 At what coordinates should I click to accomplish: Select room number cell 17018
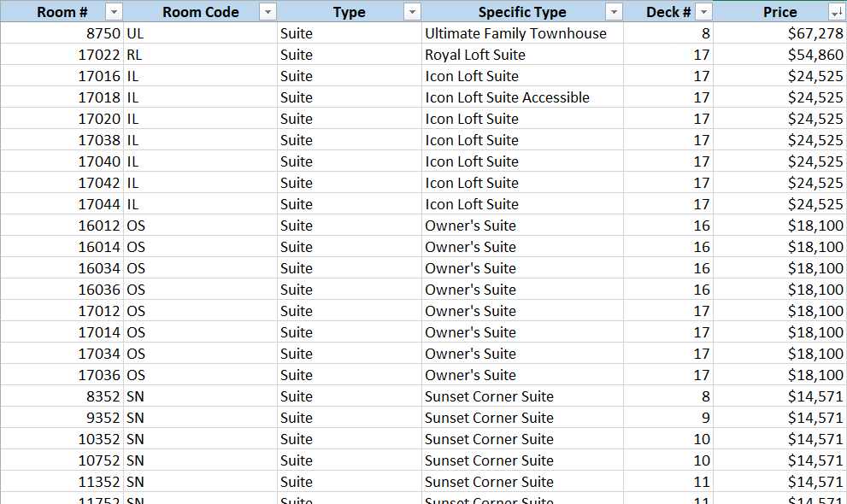pos(62,97)
